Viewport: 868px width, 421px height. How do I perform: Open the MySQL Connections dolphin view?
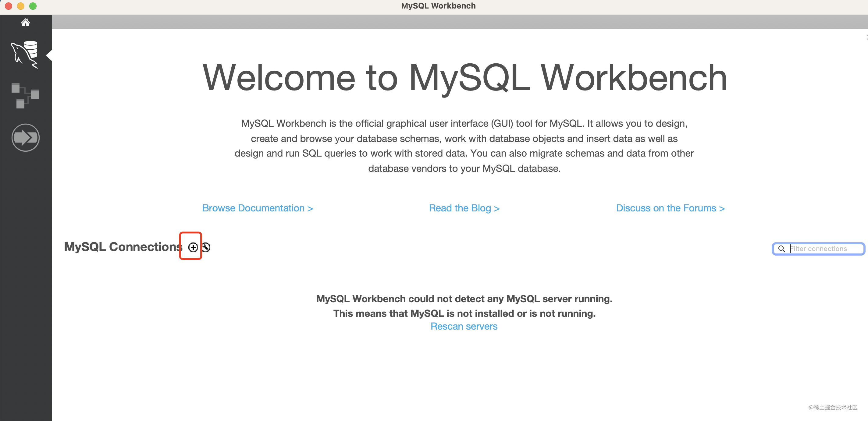click(25, 55)
